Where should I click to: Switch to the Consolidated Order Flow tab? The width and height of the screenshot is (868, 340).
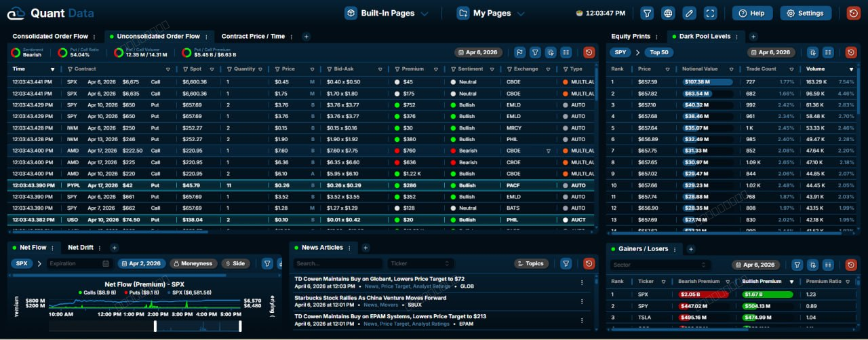(x=50, y=37)
